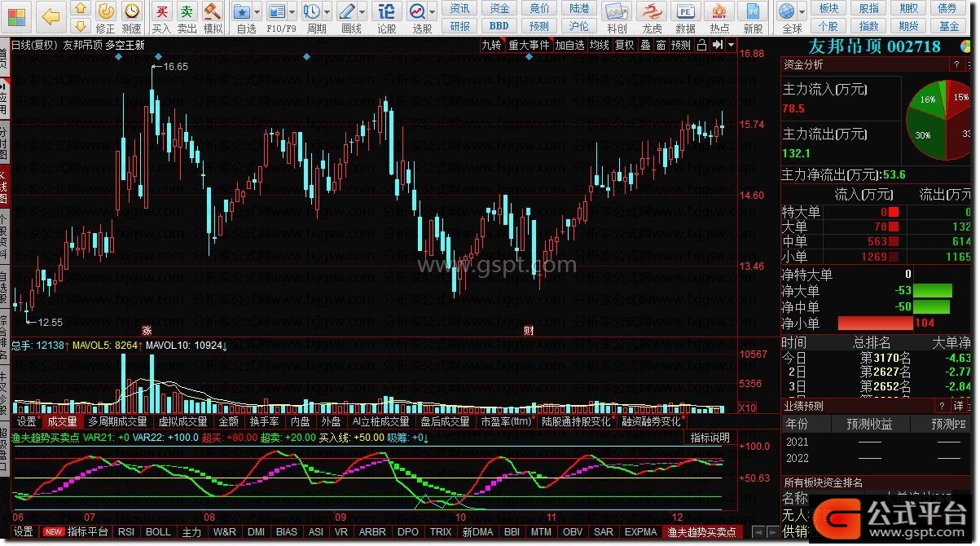The width and height of the screenshot is (980, 546).
Task: Switch to the 成交量 volume tab
Action: [62, 421]
